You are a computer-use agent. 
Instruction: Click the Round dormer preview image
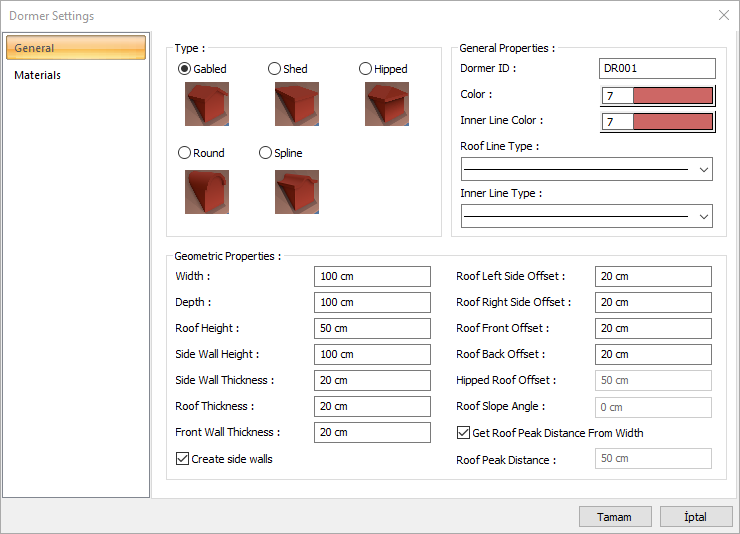pos(206,191)
